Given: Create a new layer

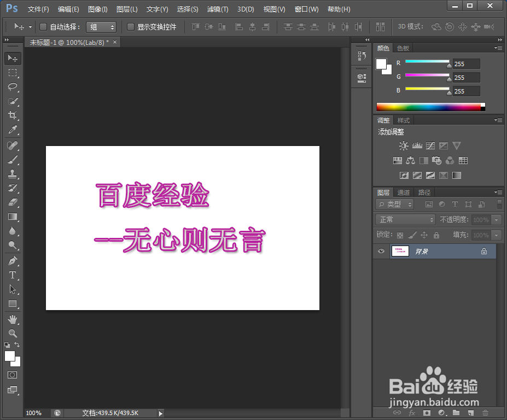Looking at the screenshot, I should click(x=471, y=413).
